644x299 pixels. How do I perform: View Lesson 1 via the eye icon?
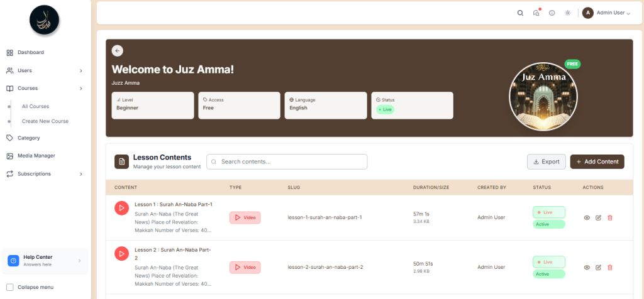pyautogui.click(x=587, y=217)
